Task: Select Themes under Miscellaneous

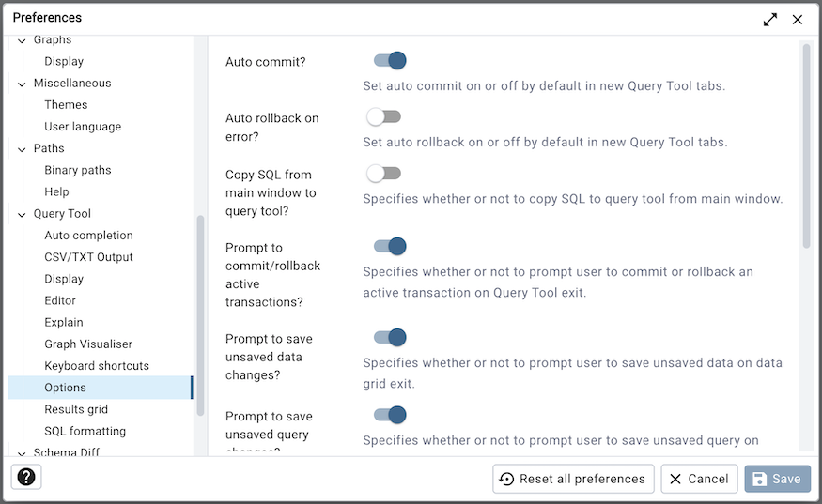Action: click(66, 105)
